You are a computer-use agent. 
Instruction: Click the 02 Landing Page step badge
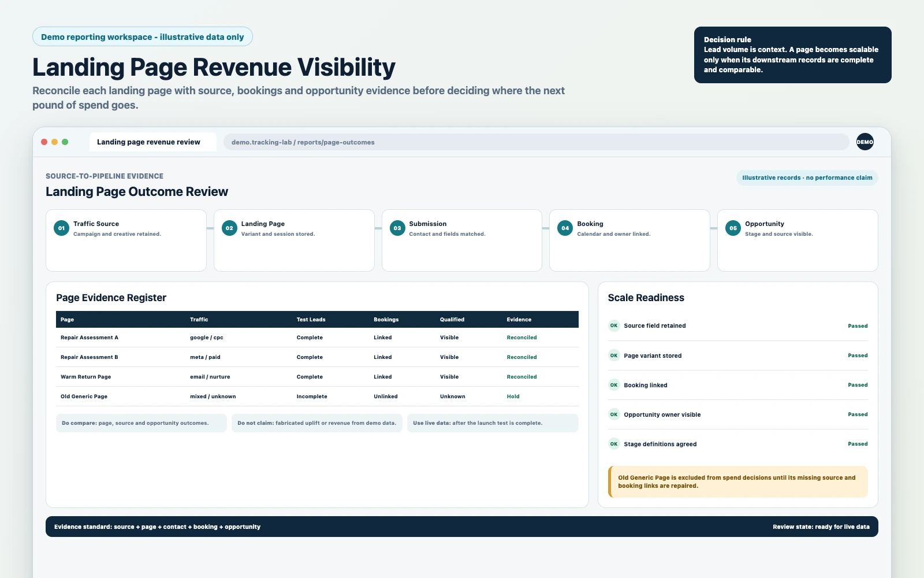point(229,228)
